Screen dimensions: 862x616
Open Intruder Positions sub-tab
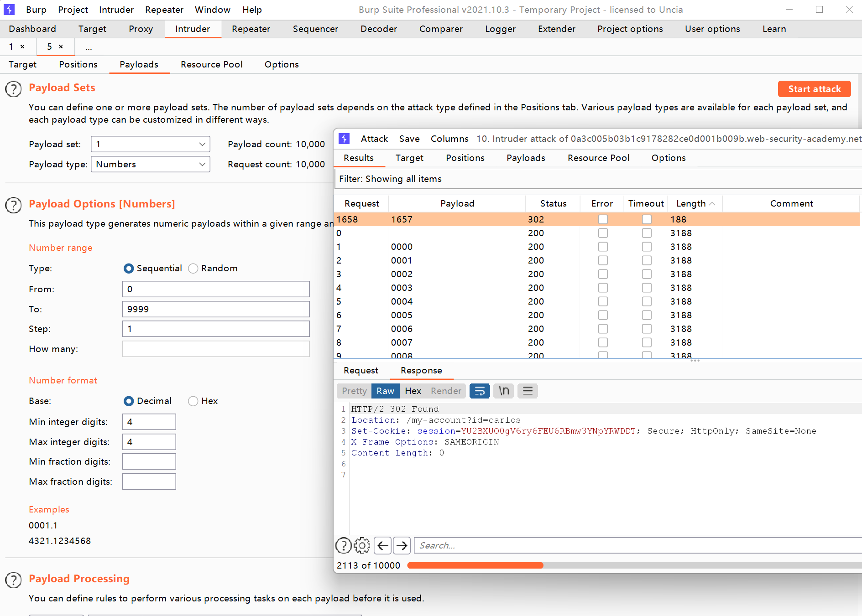pos(78,64)
